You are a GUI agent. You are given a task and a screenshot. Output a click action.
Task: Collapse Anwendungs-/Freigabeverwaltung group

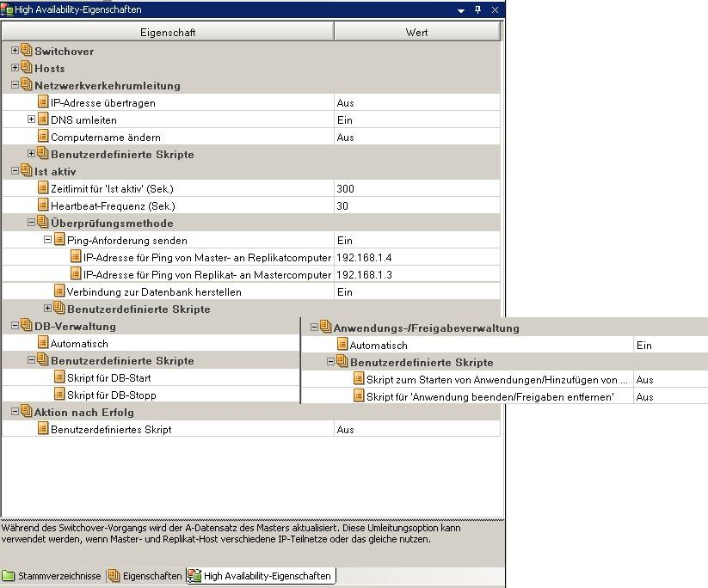314,328
